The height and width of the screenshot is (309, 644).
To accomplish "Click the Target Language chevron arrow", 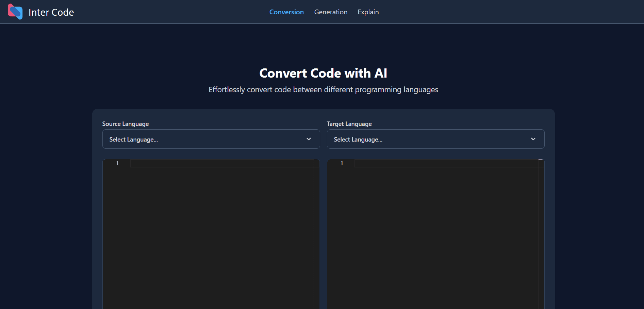I will (533, 139).
